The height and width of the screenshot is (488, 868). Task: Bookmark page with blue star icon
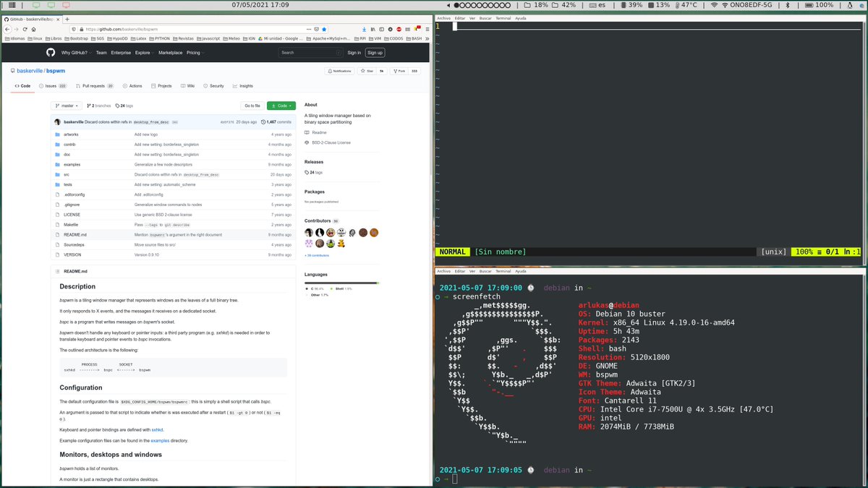point(323,29)
